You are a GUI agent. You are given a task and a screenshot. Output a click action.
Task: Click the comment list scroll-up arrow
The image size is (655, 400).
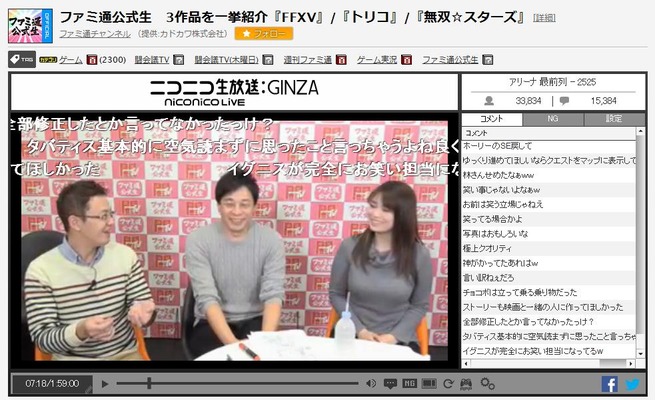point(640,132)
